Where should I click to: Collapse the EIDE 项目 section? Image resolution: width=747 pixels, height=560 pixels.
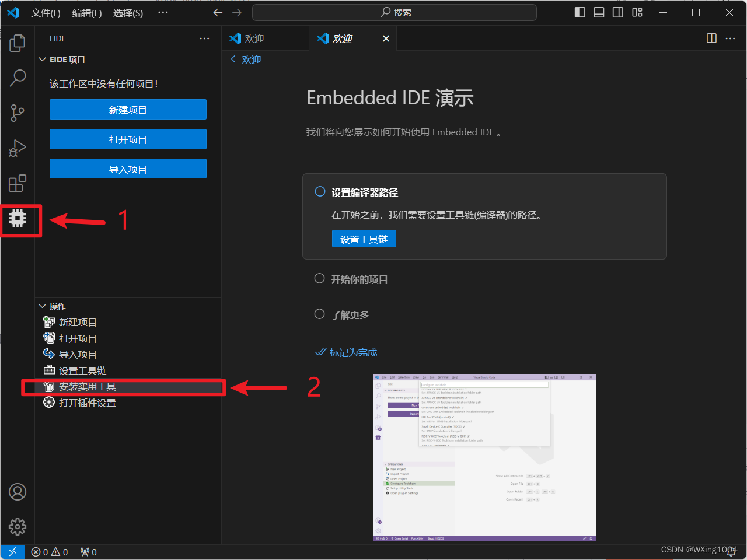(x=41, y=59)
